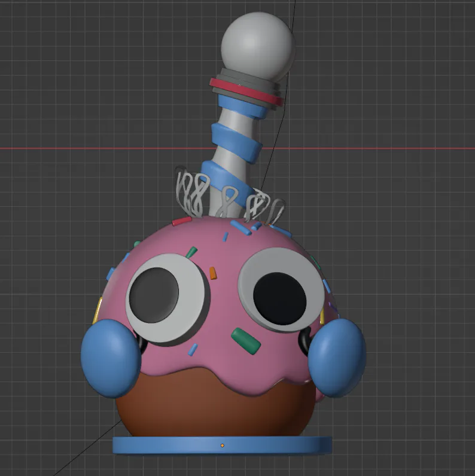Select the right blue ear sphere
The width and height of the screenshot is (475, 476).
pos(337,358)
